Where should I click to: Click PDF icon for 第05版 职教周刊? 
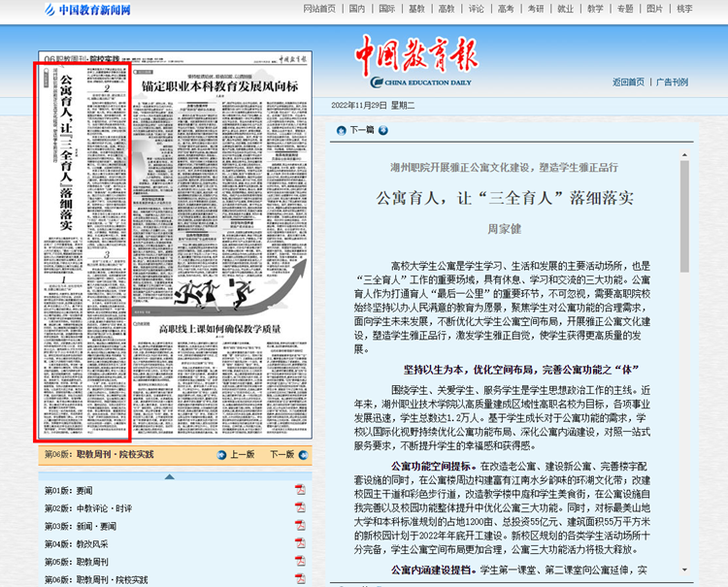pyautogui.click(x=300, y=562)
